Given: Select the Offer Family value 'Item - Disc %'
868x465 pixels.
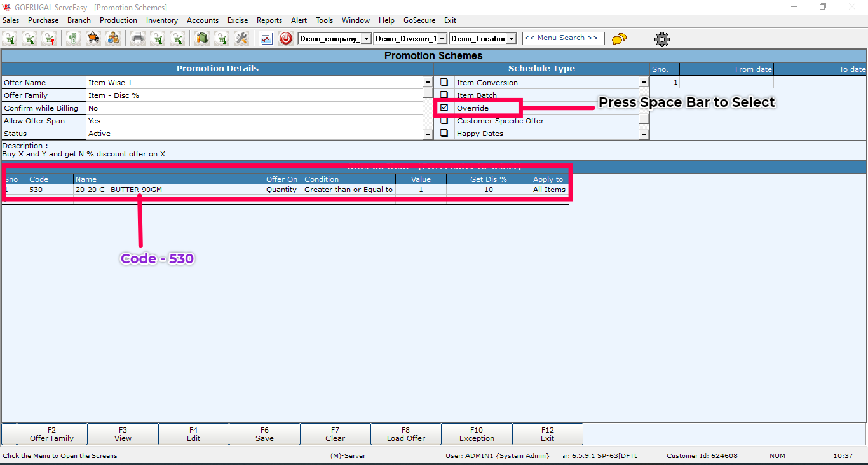Looking at the screenshot, I should pos(254,95).
